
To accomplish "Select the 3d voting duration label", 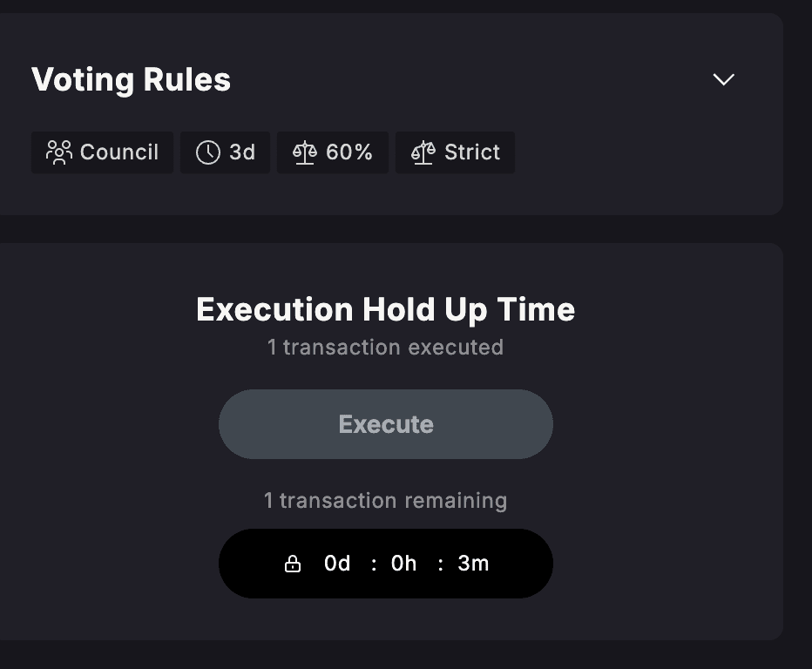I will click(x=242, y=152).
